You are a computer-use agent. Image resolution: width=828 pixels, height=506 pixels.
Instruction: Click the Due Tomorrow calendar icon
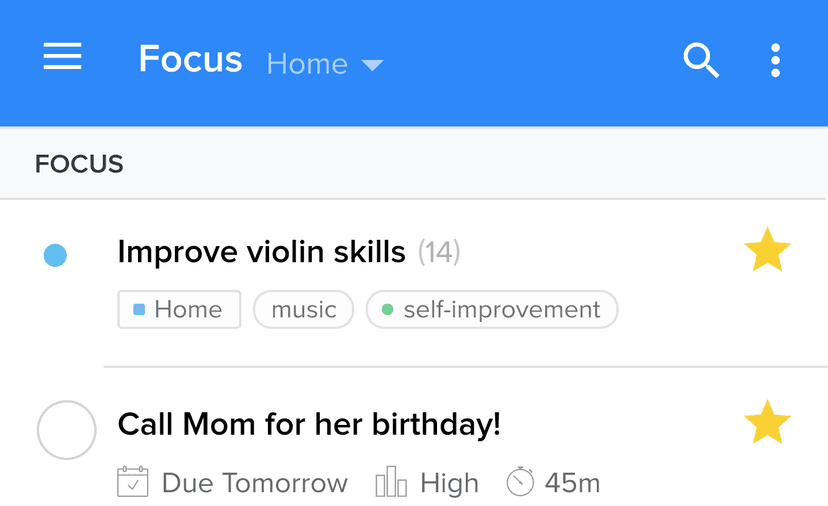coord(133,483)
